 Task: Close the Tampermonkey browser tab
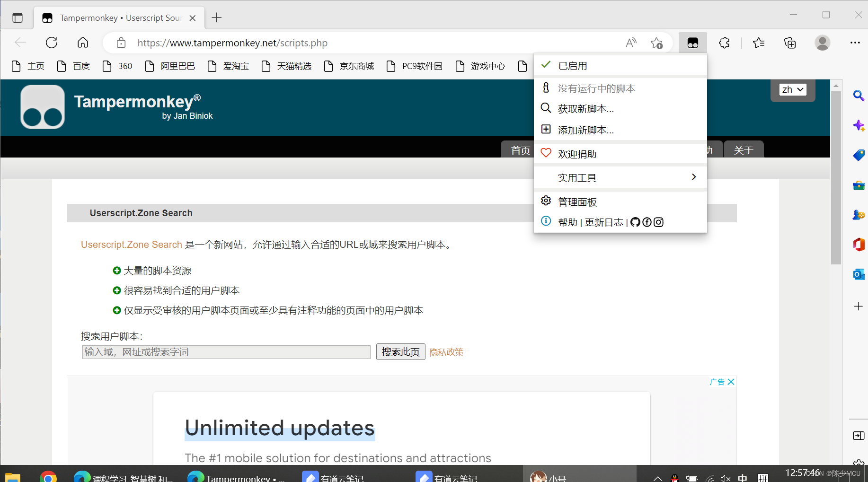click(193, 18)
